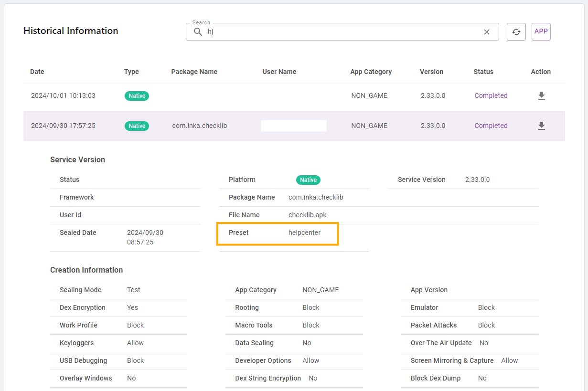
Task: Click the Action column header
Action: pos(541,72)
